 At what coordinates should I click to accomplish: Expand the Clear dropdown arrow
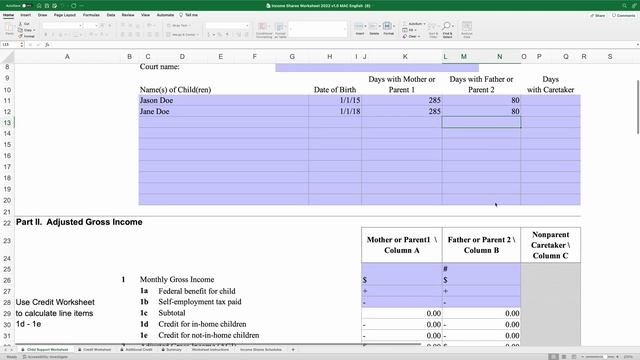pyautogui.click(x=419, y=36)
